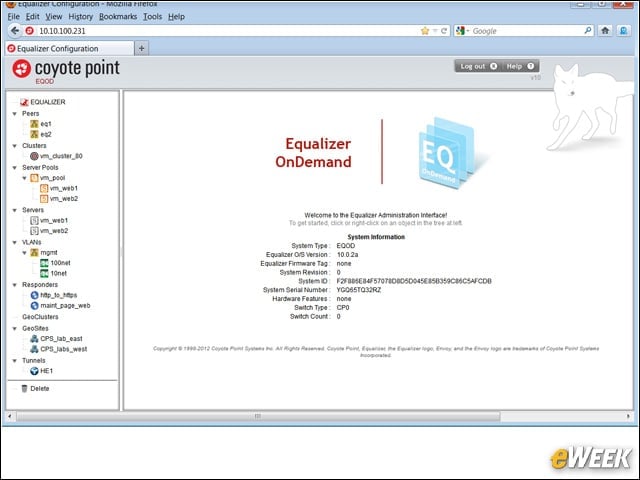Open the Edit menu
The width and height of the screenshot is (640, 480).
tap(32, 17)
